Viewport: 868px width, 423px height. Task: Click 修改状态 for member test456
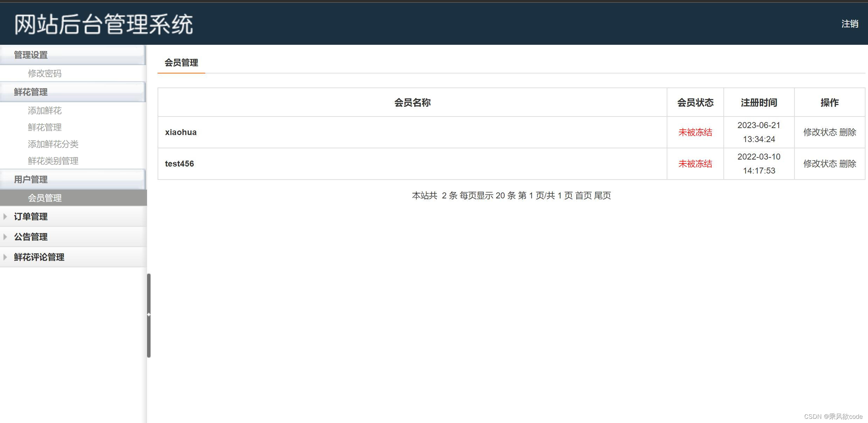coord(820,164)
